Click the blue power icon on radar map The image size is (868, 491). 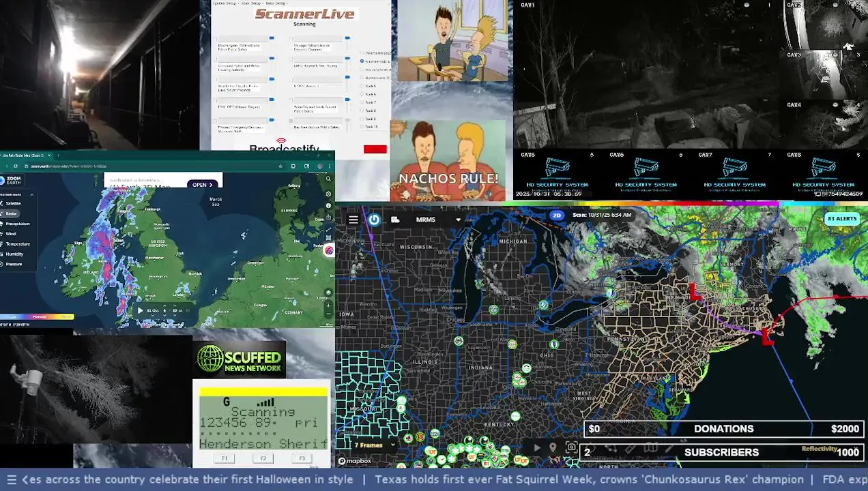(374, 220)
